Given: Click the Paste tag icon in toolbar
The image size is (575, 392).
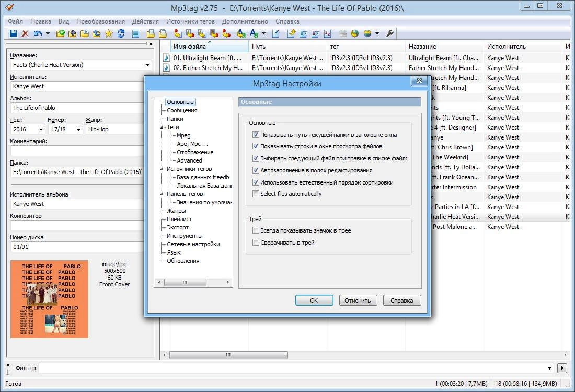Looking at the screenshot, I should coord(163,34).
